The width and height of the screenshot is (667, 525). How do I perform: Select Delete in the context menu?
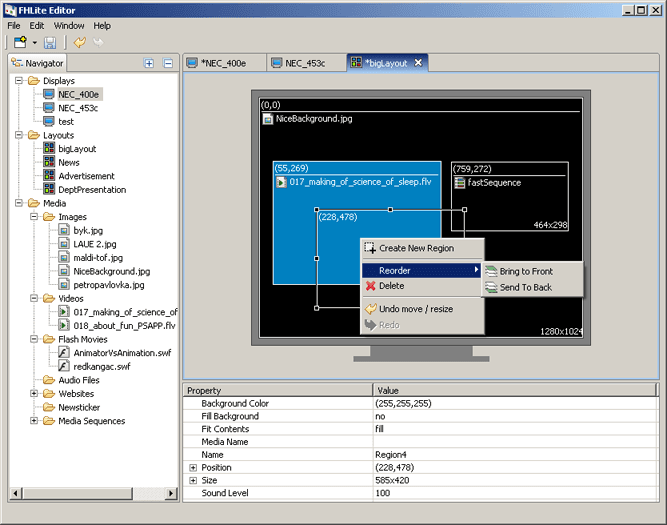click(391, 286)
